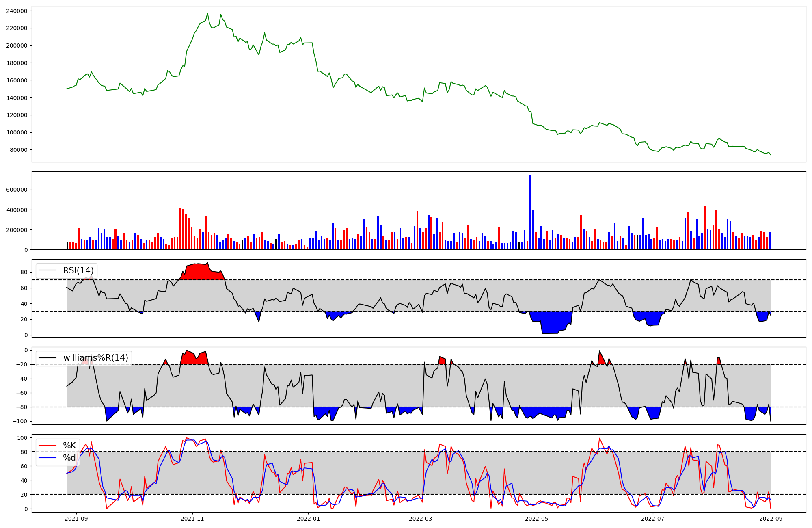Click the %K legend text
The width and height of the screenshot is (812, 528).
click(69, 446)
